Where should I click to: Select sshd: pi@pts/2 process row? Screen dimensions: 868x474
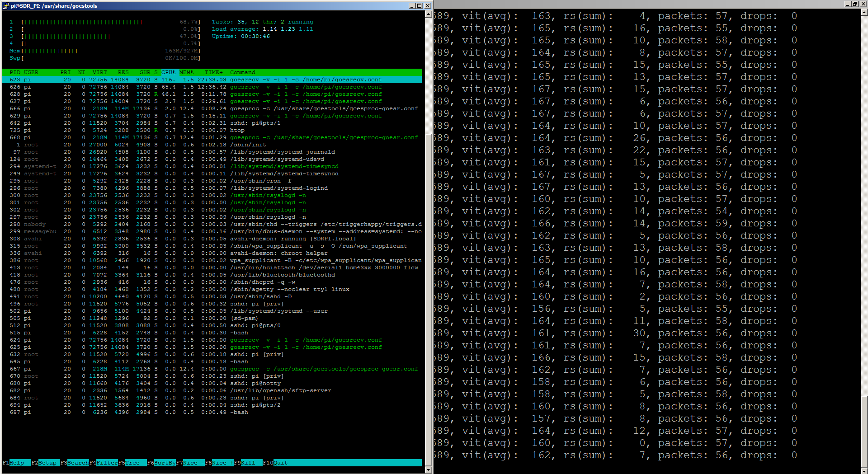tap(212, 405)
